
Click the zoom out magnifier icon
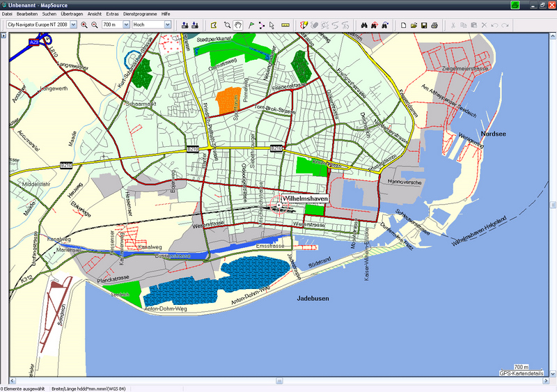(94, 25)
